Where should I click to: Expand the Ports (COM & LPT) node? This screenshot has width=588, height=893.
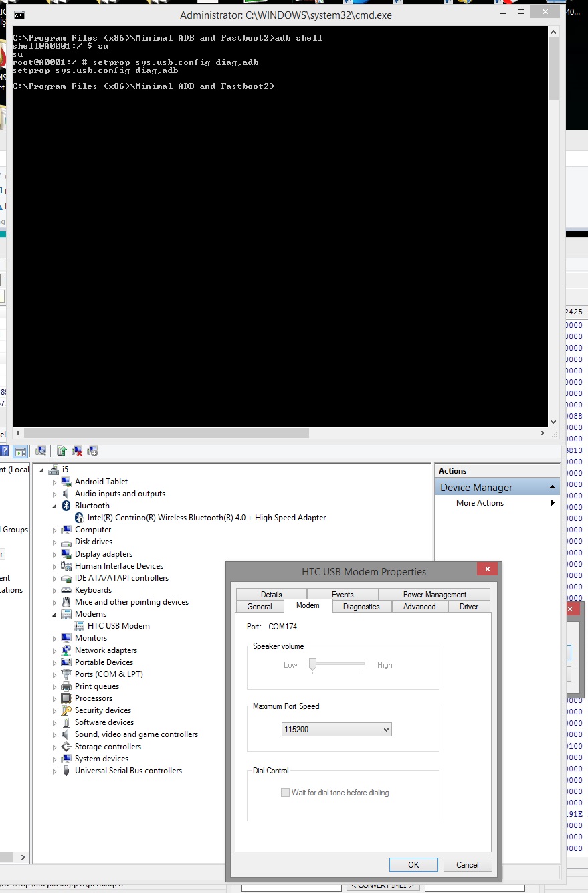click(x=55, y=674)
